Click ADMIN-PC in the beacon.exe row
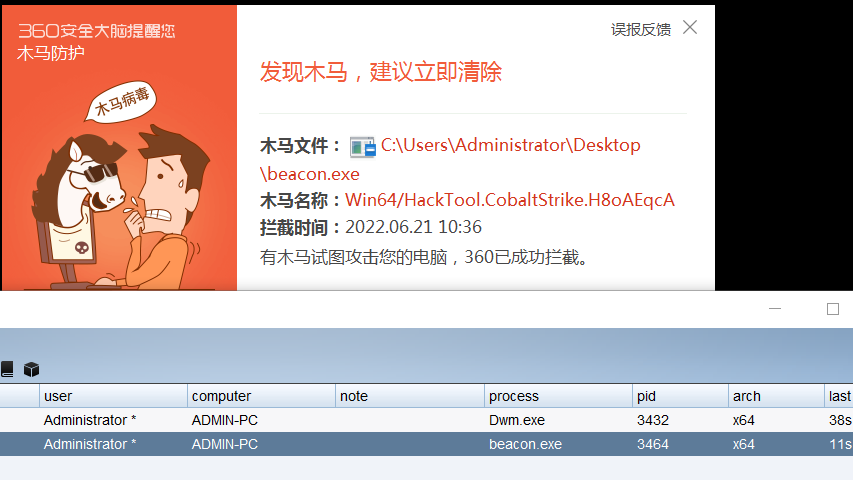Viewport: 853px width, 480px height. [x=225, y=444]
